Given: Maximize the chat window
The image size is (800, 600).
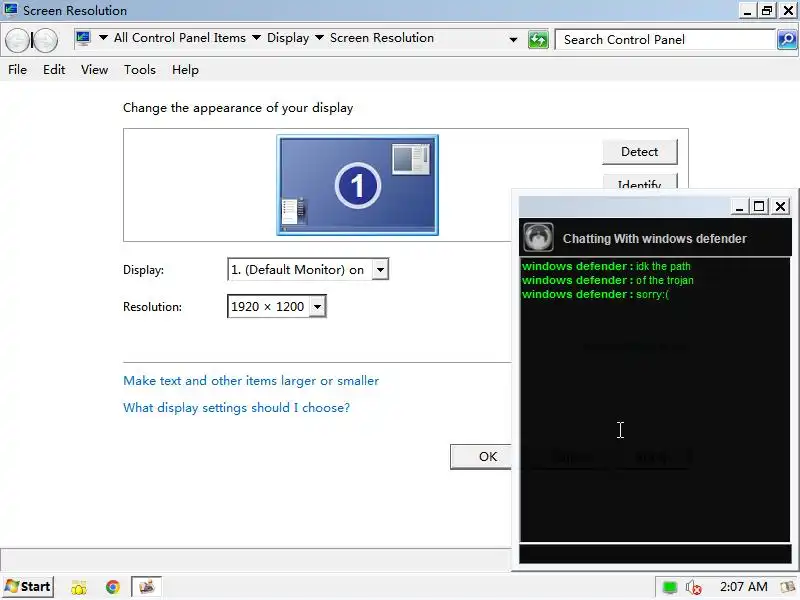Looking at the screenshot, I should (759, 206).
